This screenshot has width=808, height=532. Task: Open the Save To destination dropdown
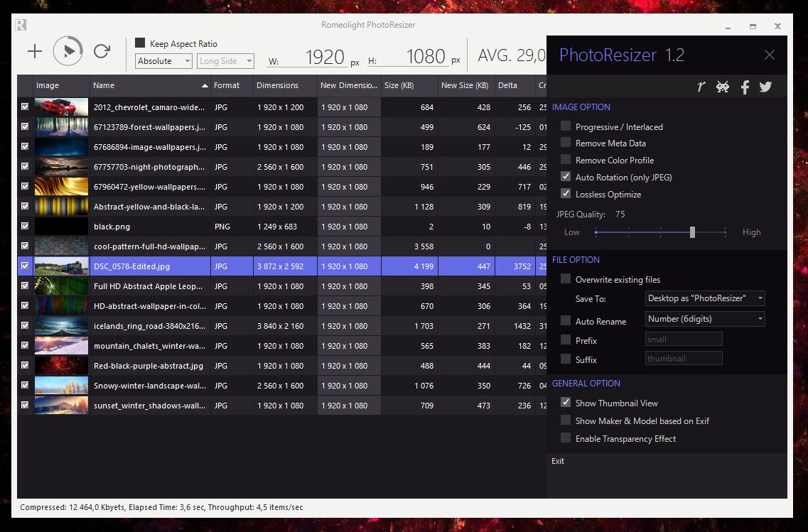pyautogui.click(x=705, y=298)
